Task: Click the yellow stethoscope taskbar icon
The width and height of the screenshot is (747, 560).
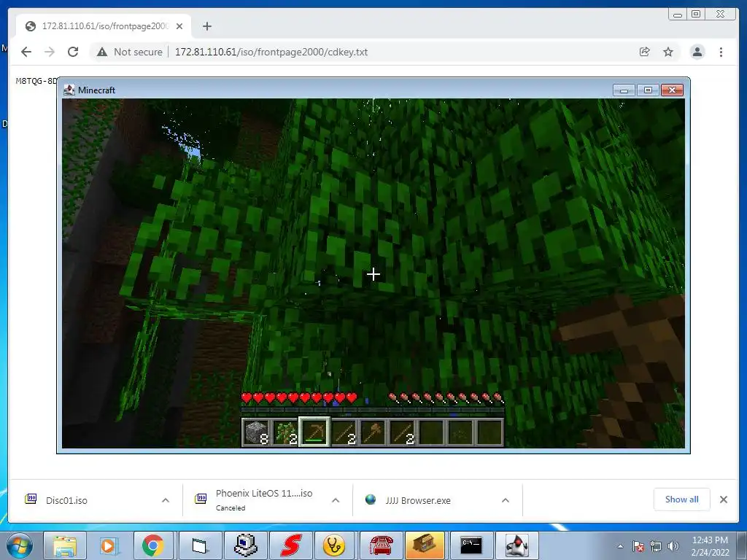Action: click(334, 545)
